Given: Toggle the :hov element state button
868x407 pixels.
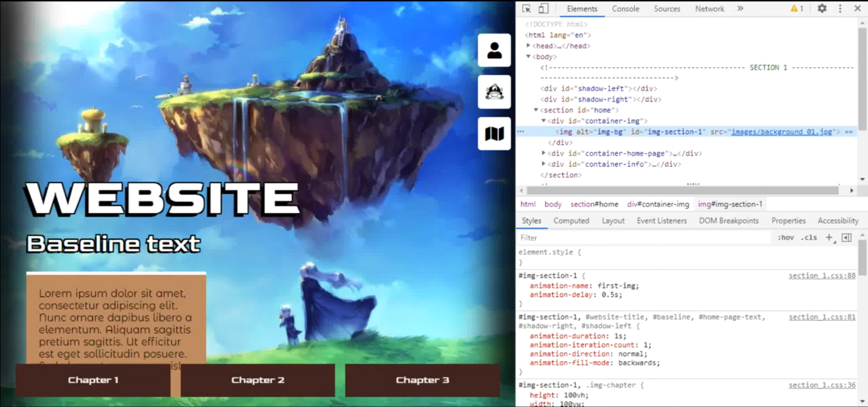Looking at the screenshot, I should click(x=785, y=238).
